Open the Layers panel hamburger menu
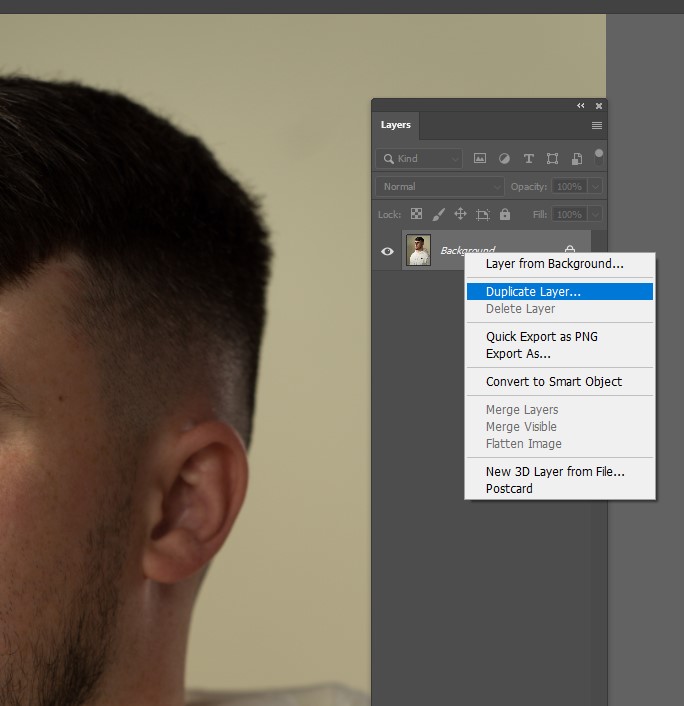Image resolution: width=684 pixels, height=706 pixels. click(x=597, y=126)
